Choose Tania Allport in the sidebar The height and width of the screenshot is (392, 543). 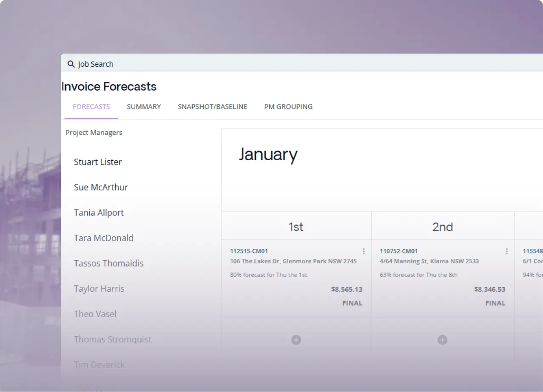[x=99, y=213]
